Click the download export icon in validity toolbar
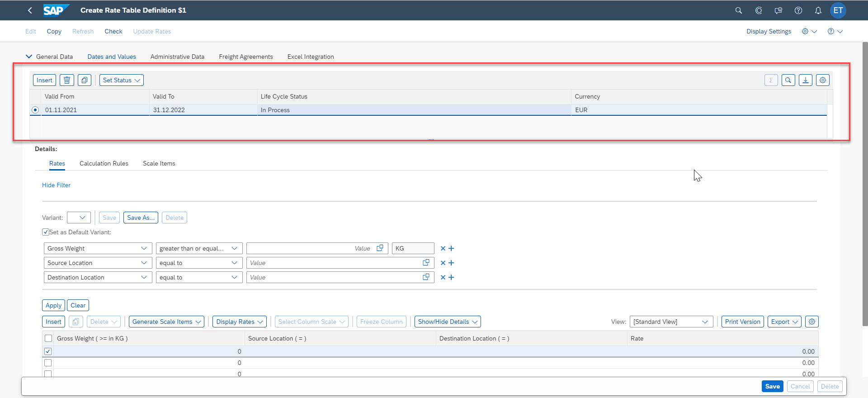The image size is (868, 398). [805, 80]
